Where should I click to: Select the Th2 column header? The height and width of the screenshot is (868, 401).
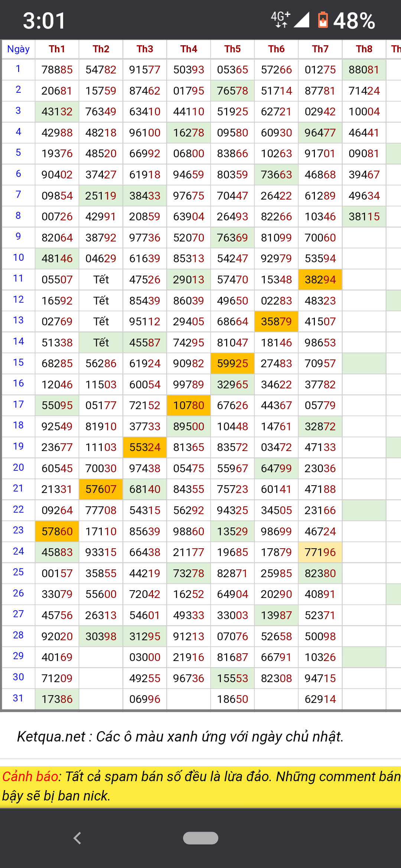pos(101,49)
